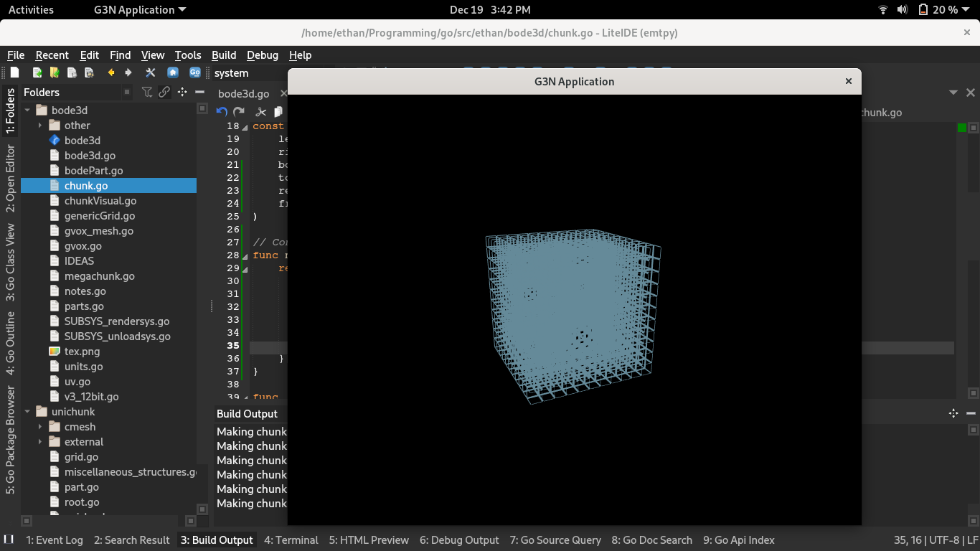Open the G3N Application menu dropdown
Image resolution: width=980 pixels, height=551 pixels.
pyautogui.click(x=140, y=10)
